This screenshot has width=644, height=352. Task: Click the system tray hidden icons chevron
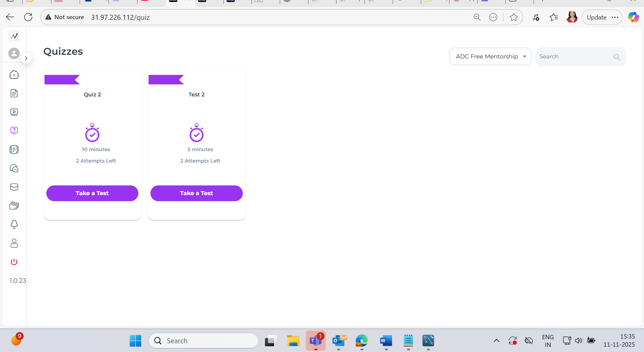tap(496, 341)
